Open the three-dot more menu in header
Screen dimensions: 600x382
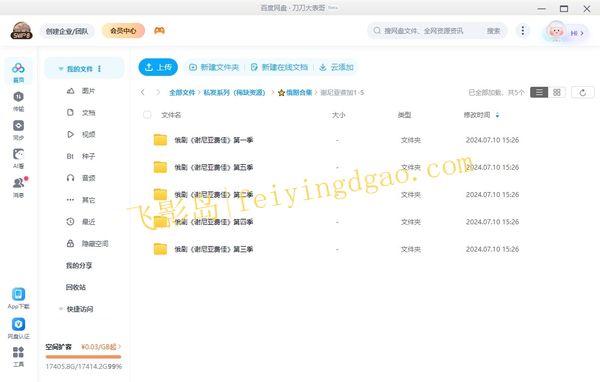click(x=523, y=31)
